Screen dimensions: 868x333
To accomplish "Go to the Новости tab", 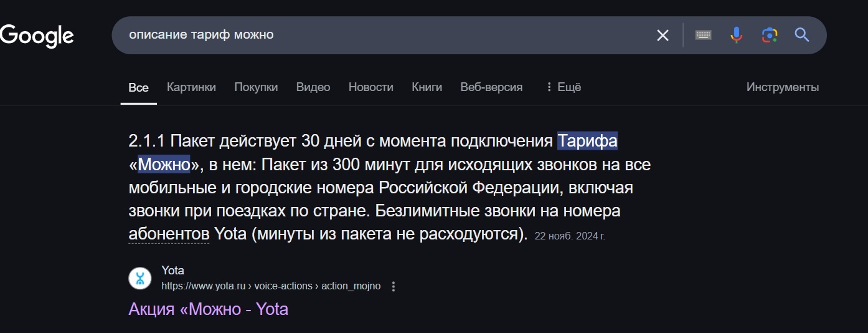I will (371, 87).
